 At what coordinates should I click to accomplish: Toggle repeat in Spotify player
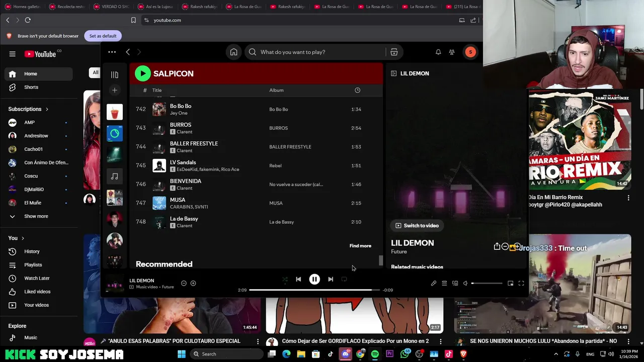(x=344, y=279)
